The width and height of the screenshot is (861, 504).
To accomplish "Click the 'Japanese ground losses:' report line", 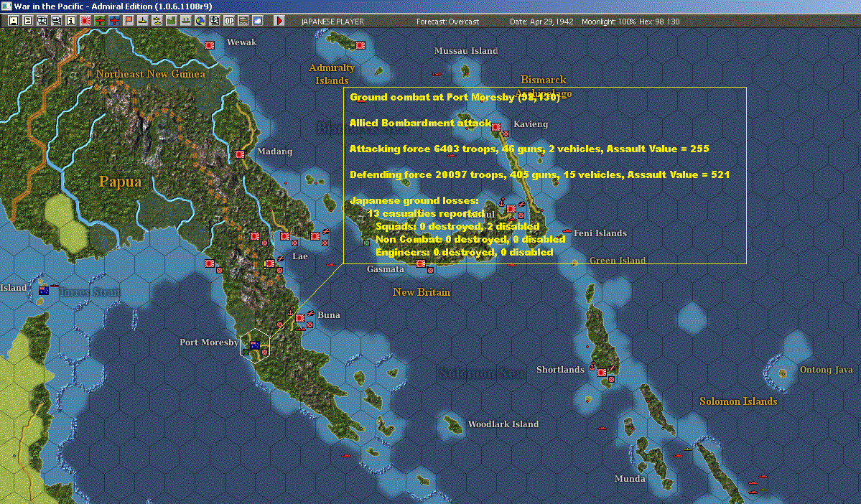I will (414, 200).
